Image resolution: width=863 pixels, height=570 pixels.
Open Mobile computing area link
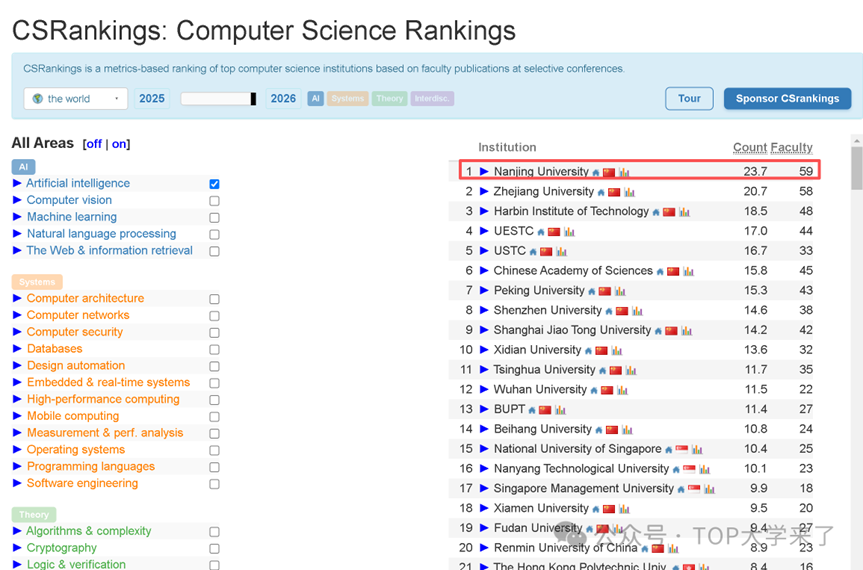(x=73, y=416)
